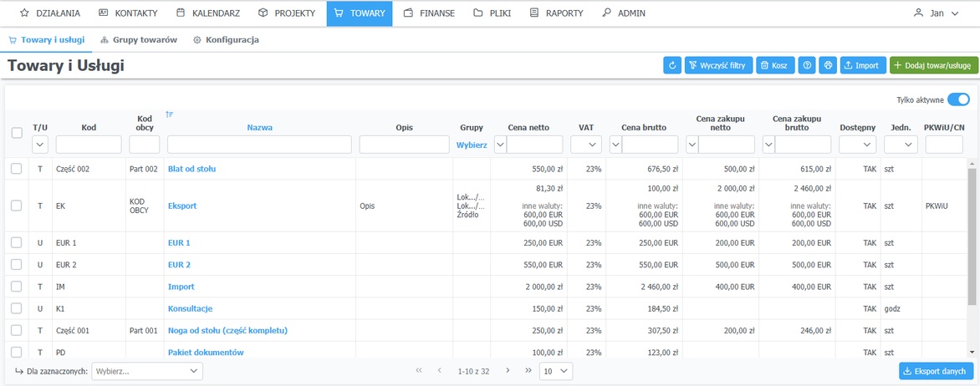Click the sort order icon above Nazwa
The image size is (980, 386).
click(x=170, y=114)
